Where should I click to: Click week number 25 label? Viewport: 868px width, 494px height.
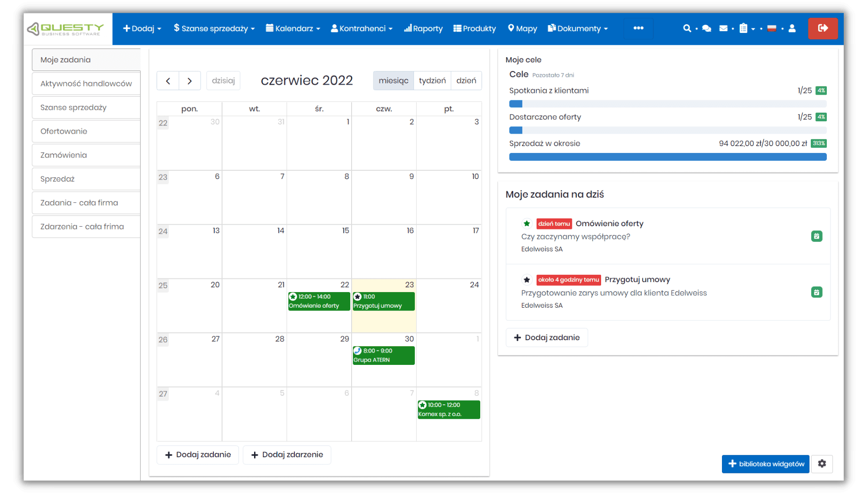coord(163,286)
